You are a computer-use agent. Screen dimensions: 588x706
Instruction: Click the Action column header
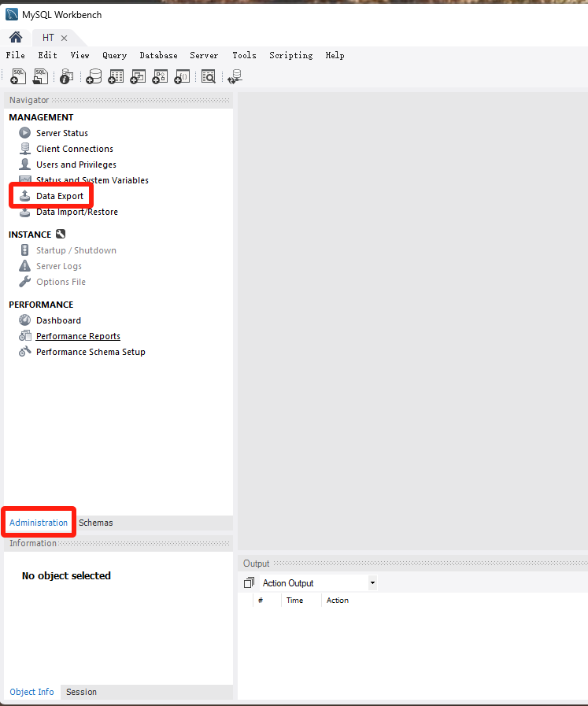click(338, 601)
